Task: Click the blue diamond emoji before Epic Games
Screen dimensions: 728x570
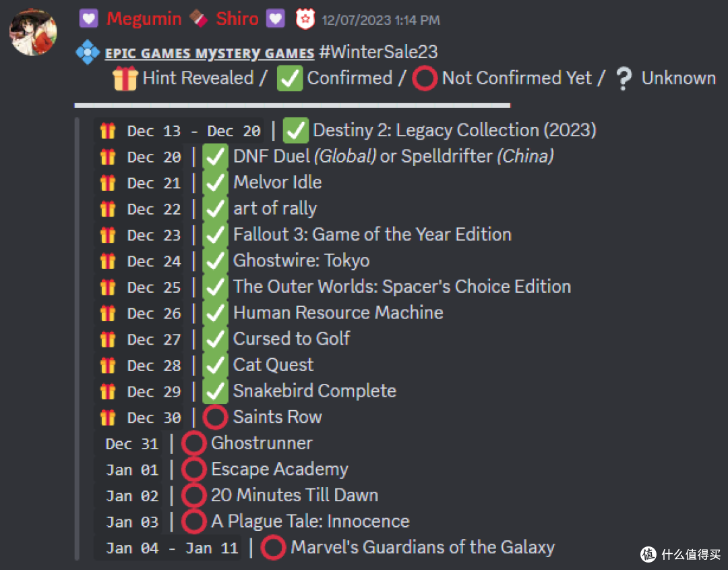Action: [x=88, y=52]
